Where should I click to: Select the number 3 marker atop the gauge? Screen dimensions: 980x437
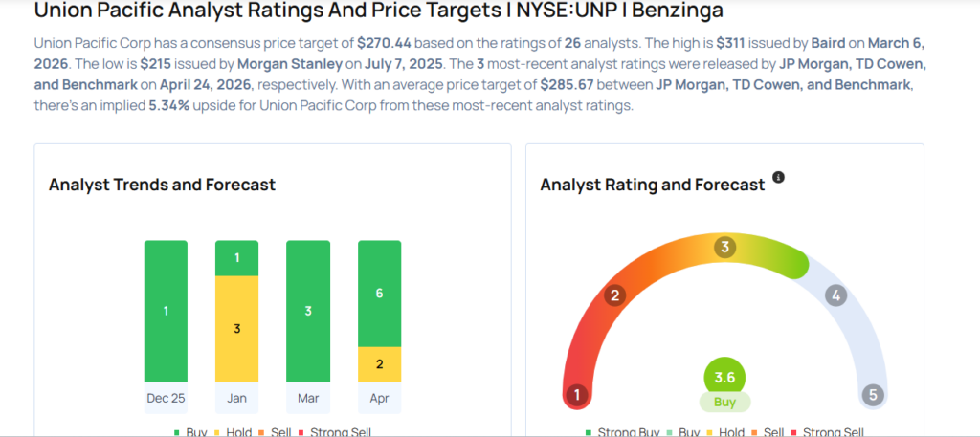(725, 248)
